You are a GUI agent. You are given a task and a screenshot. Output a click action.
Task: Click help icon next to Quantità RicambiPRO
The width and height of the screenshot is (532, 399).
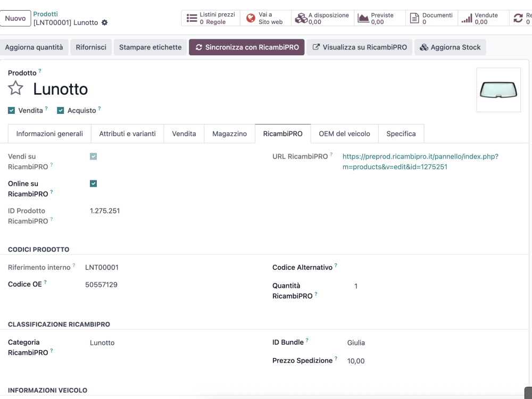click(315, 294)
